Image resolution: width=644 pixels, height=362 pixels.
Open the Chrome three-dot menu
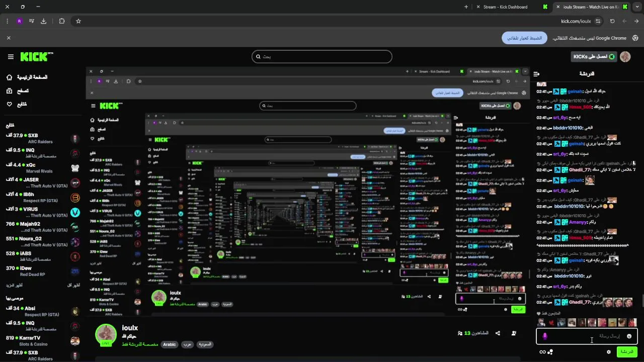pyautogui.click(x=7, y=21)
